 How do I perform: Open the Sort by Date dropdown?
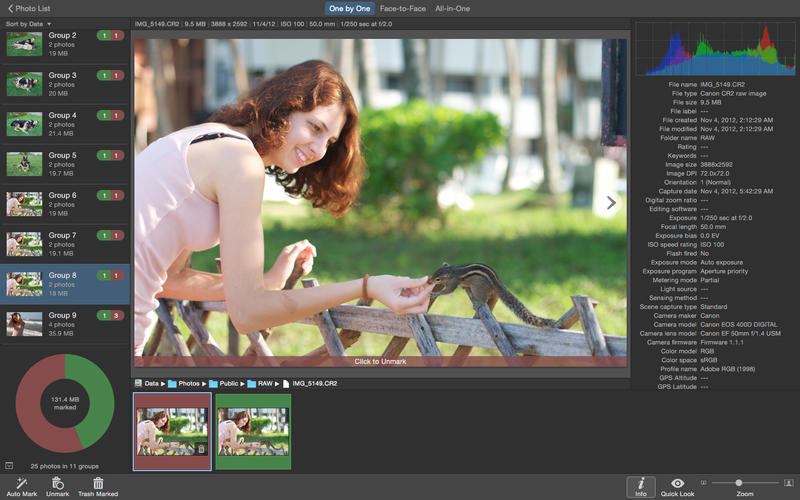click(x=29, y=23)
